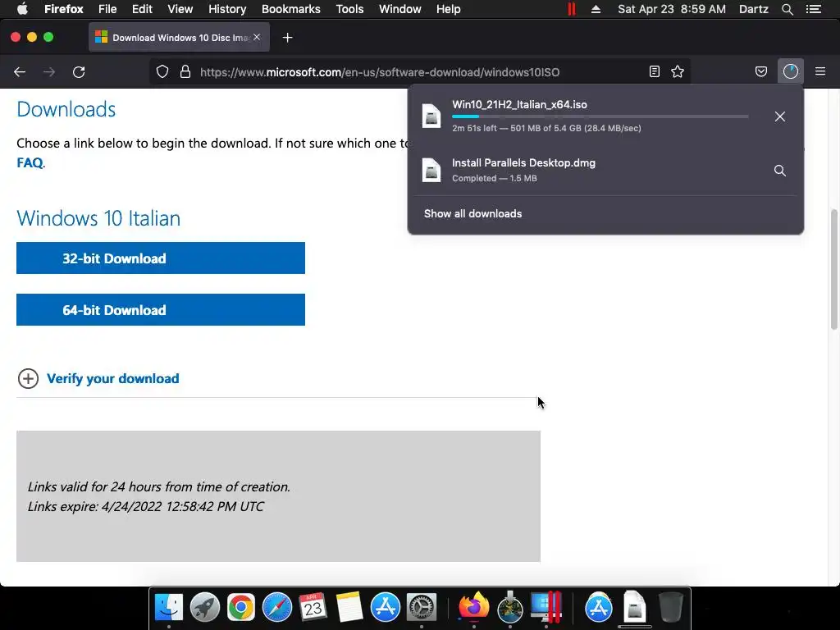Click the Win10_21H2_Italian_x64.iso file name
This screenshot has height=630, width=840.
point(519,104)
